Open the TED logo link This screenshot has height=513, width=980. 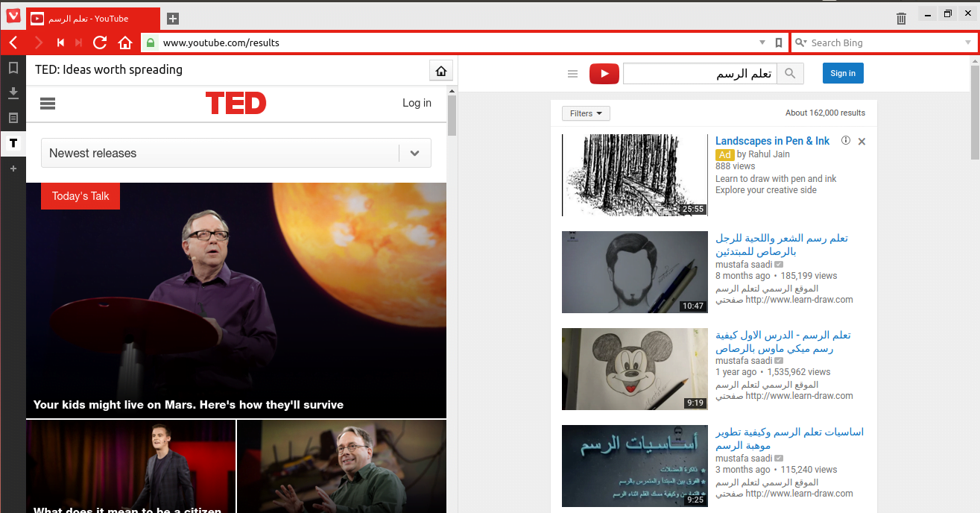coord(235,103)
